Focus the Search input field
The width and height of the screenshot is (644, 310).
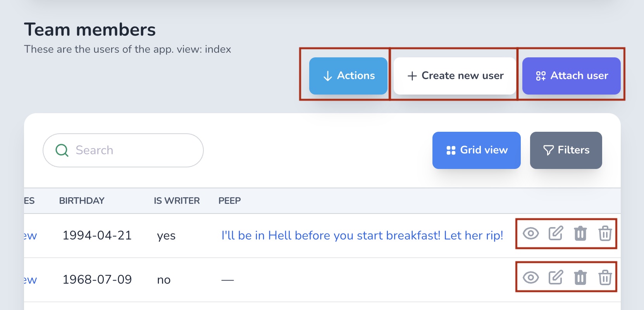pos(123,150)
